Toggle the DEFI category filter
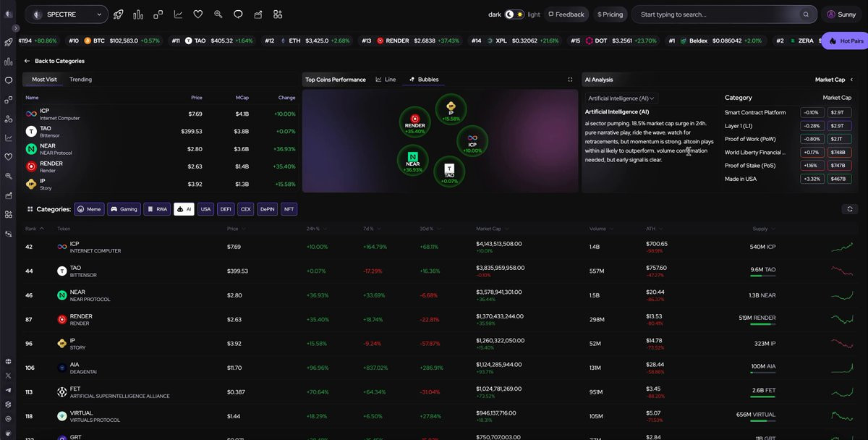This screenshot has width=868, height=440. click(226, 209)
